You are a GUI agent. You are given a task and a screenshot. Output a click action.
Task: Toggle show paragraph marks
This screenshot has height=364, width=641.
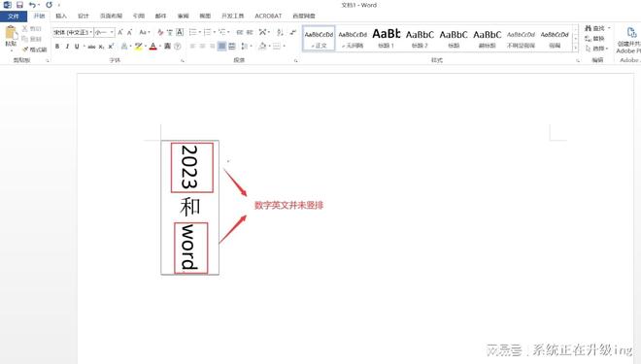coord(292,32)
